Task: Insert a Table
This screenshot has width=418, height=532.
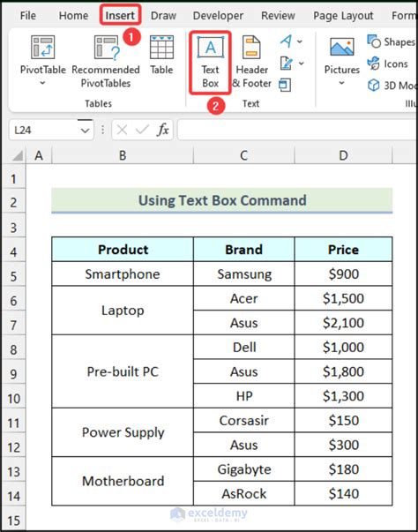Action: tap(161, 55)
